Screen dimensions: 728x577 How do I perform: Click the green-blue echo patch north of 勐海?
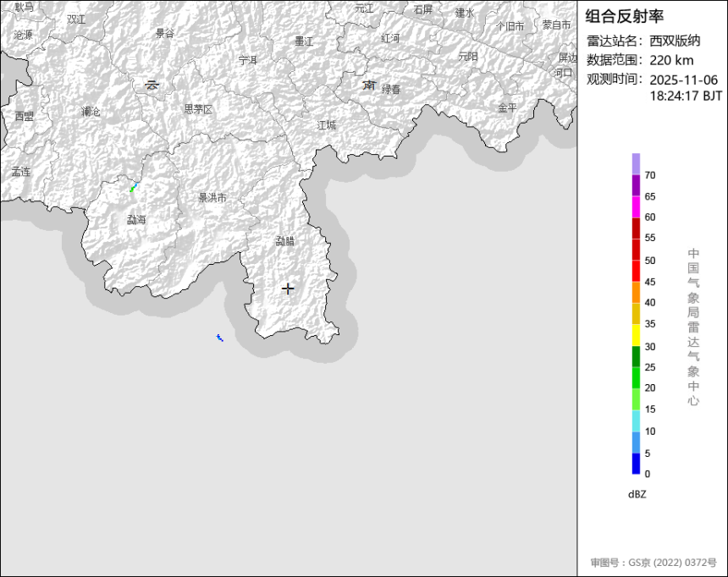point(133,188)
